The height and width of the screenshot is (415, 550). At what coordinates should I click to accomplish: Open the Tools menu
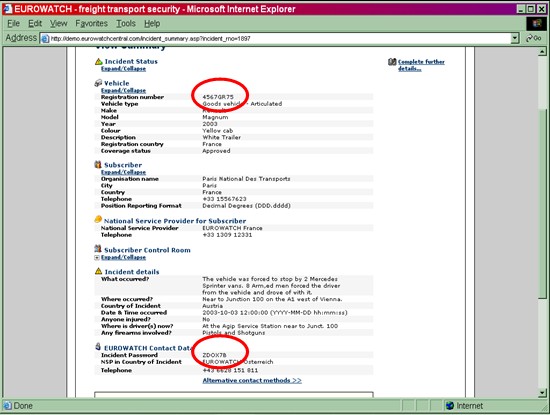pyautogui.click(x=126, y=24)
